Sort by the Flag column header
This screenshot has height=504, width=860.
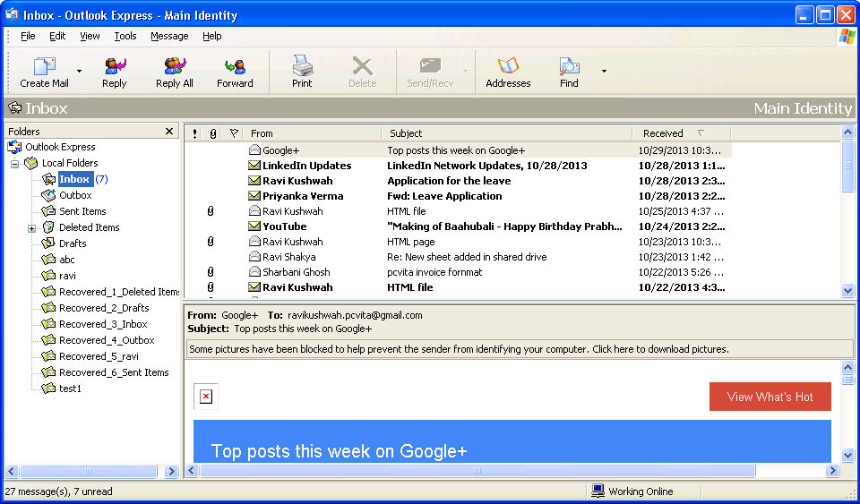coord(234,133)
